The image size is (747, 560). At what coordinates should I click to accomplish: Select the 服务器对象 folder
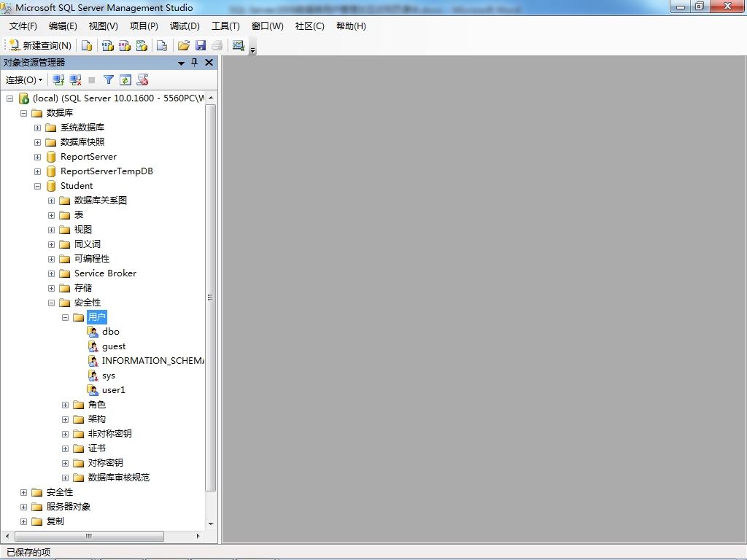pos(68,507)
